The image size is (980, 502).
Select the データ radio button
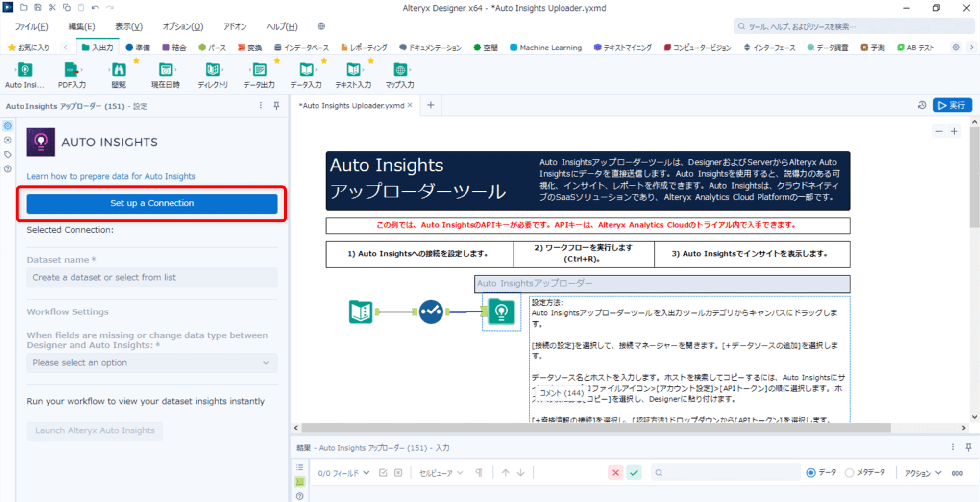tap(811, 473)
